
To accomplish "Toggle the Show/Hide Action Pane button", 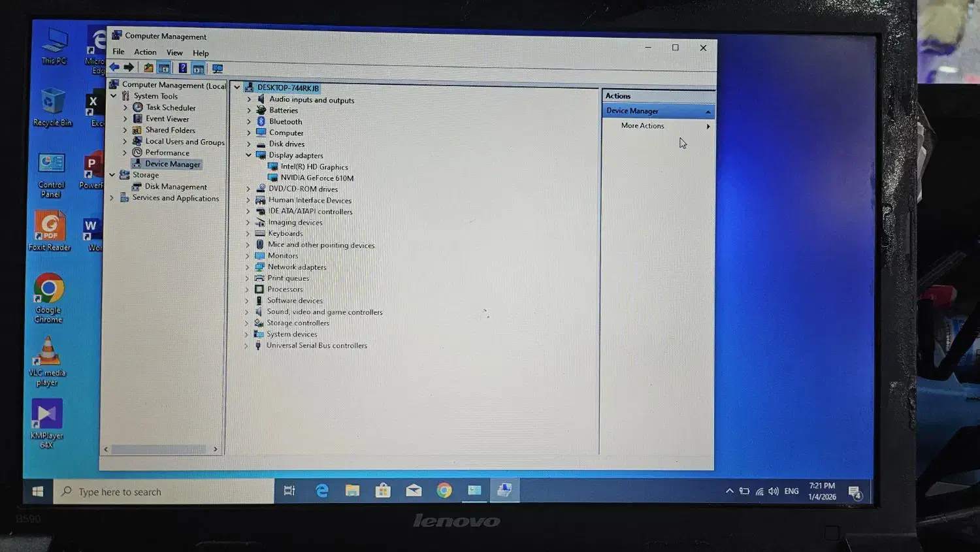I will (x=198, y=69).
